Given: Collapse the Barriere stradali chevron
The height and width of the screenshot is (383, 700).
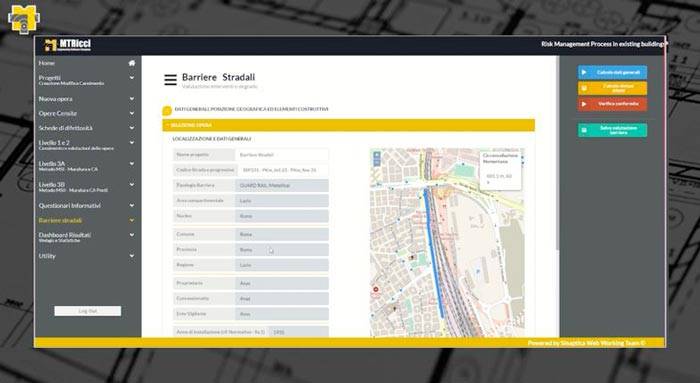Looking at the screenshot, I should point(132,220).
